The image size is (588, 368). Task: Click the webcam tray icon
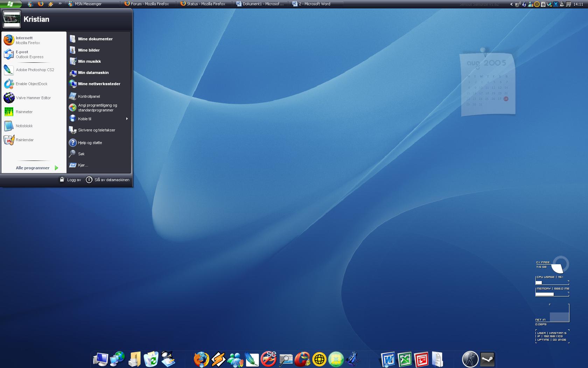click(x=562, y=4)
